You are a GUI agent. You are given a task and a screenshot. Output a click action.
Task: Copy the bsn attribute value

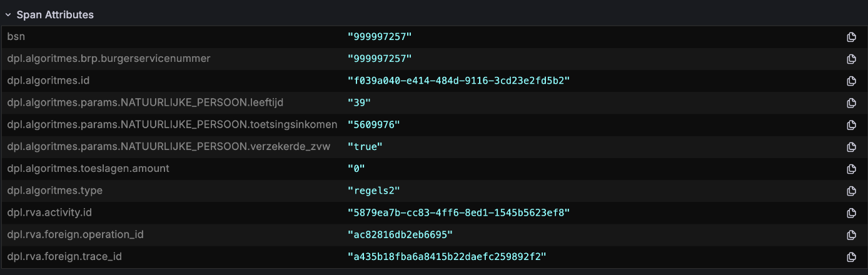click(850, 37)
